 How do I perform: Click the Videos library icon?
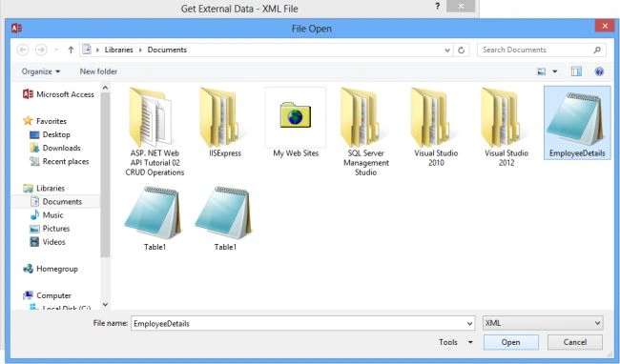34,242
